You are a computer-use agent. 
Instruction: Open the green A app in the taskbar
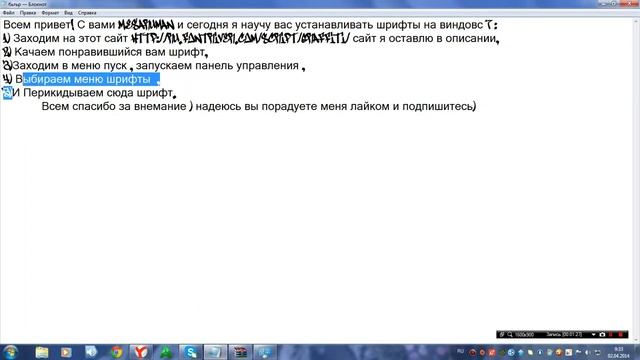coord(166,352)
